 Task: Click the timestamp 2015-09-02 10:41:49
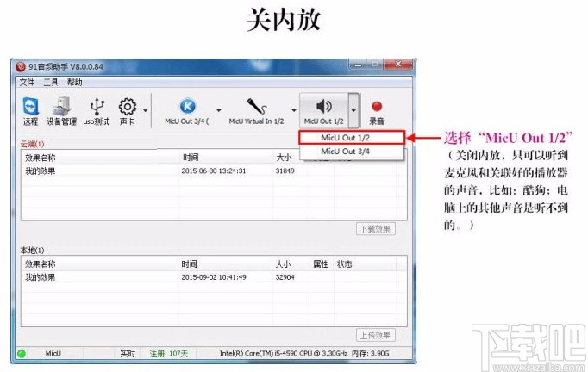[214, 277]
